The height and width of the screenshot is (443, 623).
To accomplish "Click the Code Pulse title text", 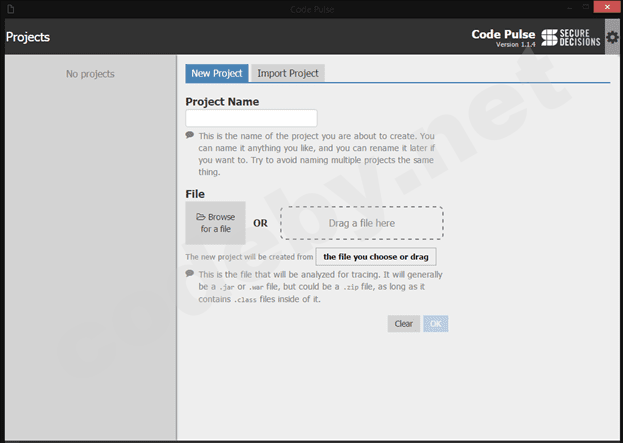I will [x=503, y=34].
